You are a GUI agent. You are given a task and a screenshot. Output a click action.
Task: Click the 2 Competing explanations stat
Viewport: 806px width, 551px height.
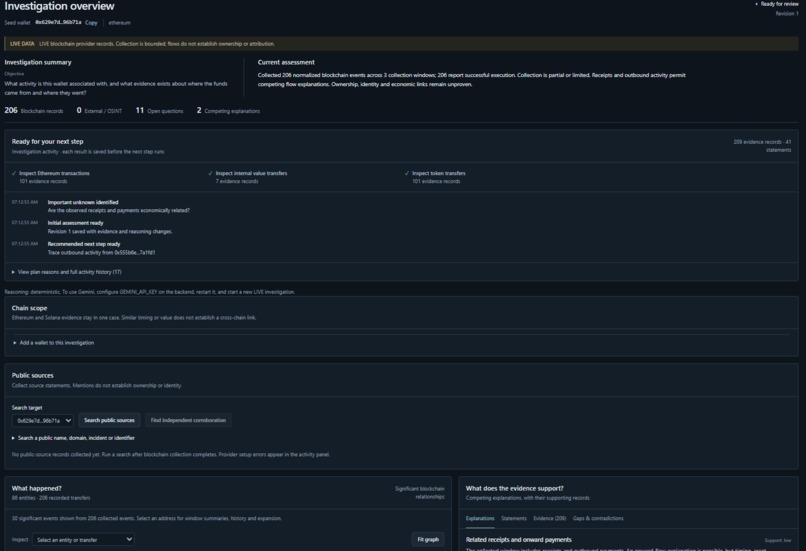pyautogui.click(x=228, y=111)
